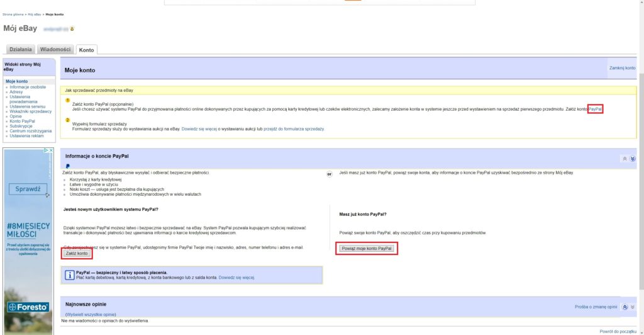Click the blue info icon in PayPal notice
The height and width of the screenshot is (335, 644).
pos(70,275)
